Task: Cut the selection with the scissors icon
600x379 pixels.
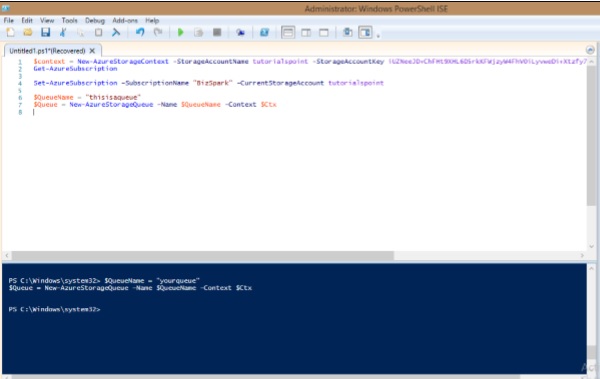Action: (63, 33)
